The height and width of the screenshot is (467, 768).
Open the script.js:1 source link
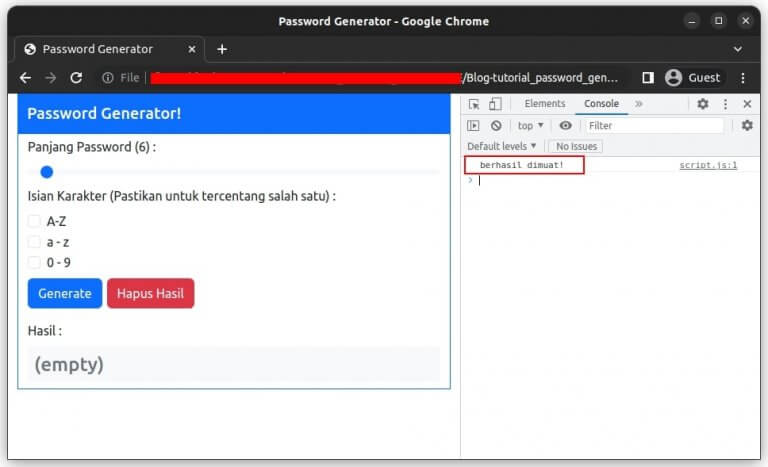[708, 165]
